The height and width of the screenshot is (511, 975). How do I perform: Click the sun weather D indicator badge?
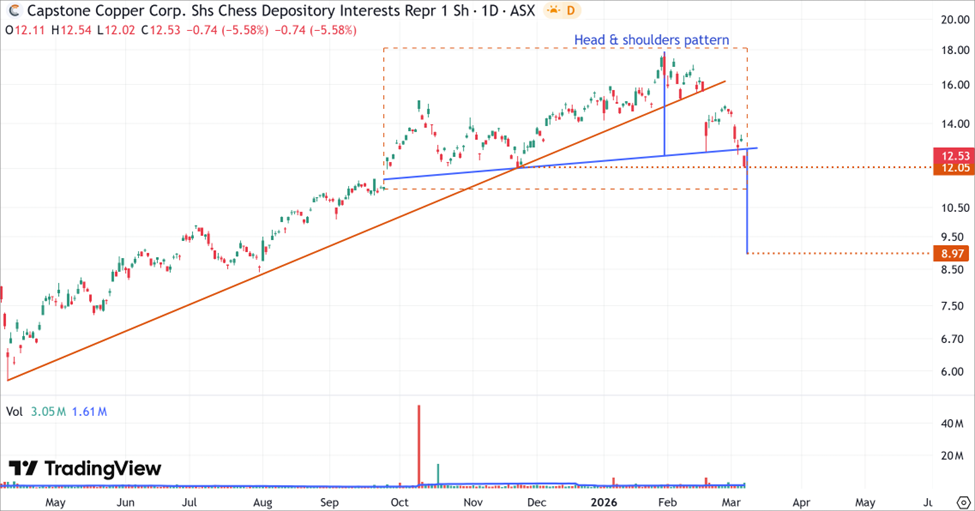(561, 11)
